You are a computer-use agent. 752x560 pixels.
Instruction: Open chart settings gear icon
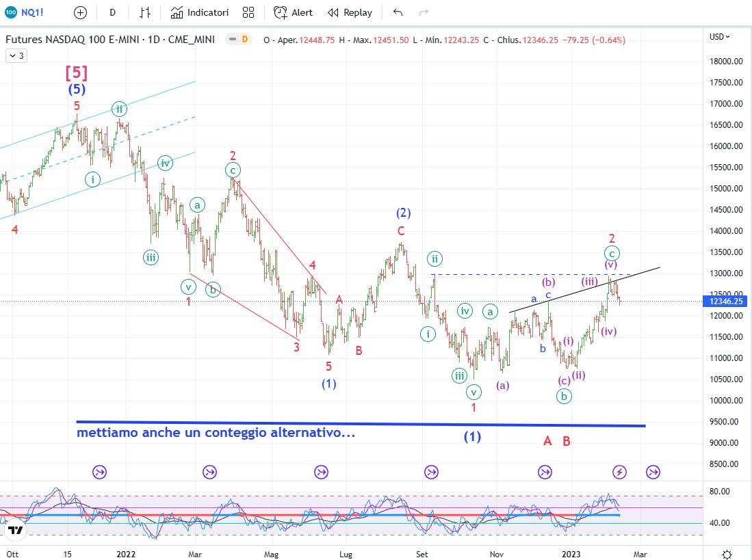point(727,554)
